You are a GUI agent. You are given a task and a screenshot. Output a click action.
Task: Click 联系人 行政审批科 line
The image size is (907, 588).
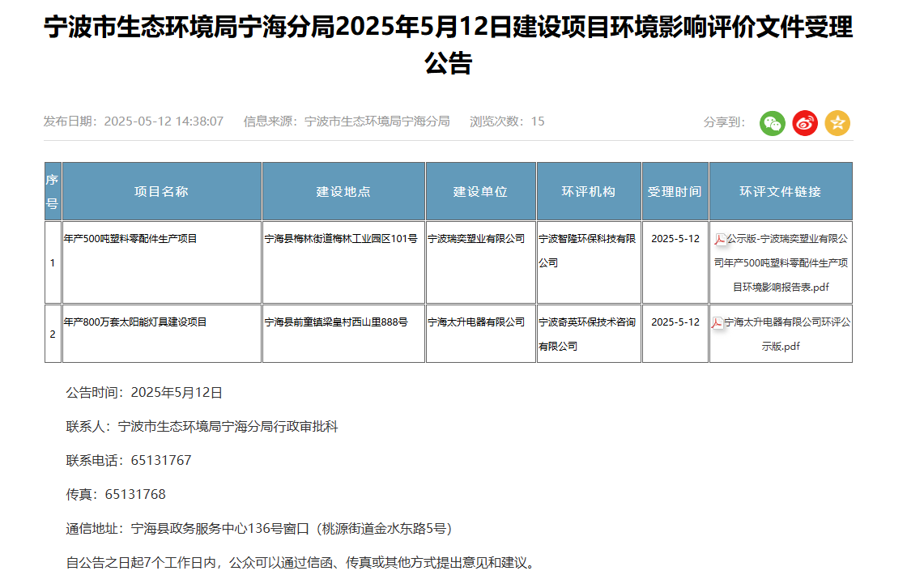tap(202, 427)
